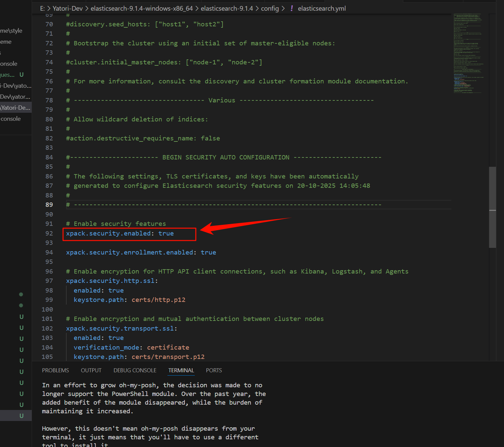Switch to the PROBLEMS panel tab

coord(55,370)
